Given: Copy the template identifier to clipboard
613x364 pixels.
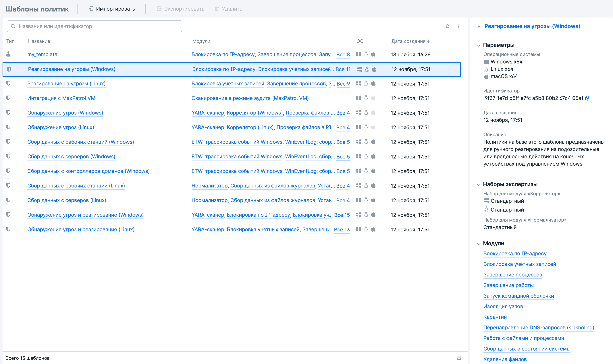Looking at the screenshot, I should click(x=588, y=98).
